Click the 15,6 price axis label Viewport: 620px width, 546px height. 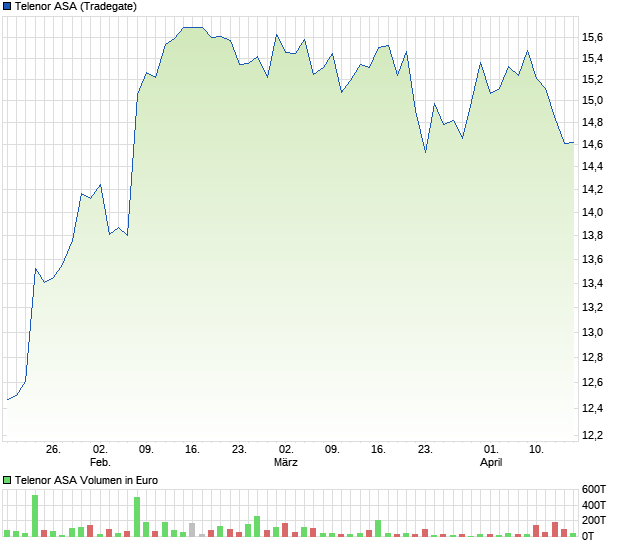pos(592,37)
